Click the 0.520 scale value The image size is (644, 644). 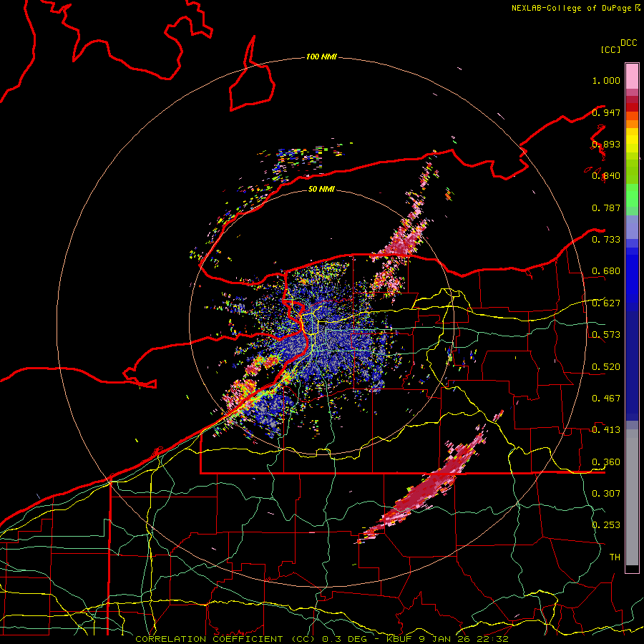pos(606,367)
